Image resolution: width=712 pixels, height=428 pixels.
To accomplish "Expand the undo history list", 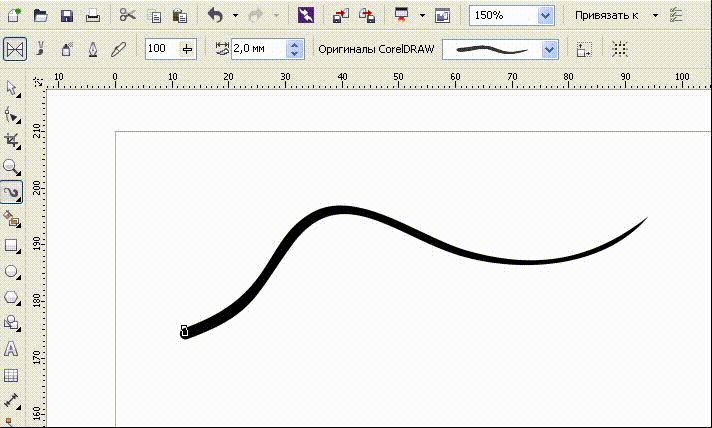I will point(235,15).
